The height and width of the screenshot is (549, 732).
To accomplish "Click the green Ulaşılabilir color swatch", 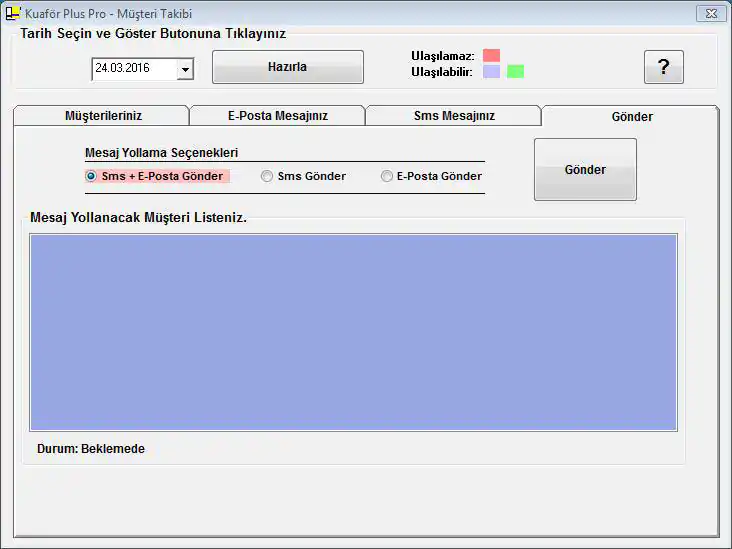I will [x=515, y=72].
